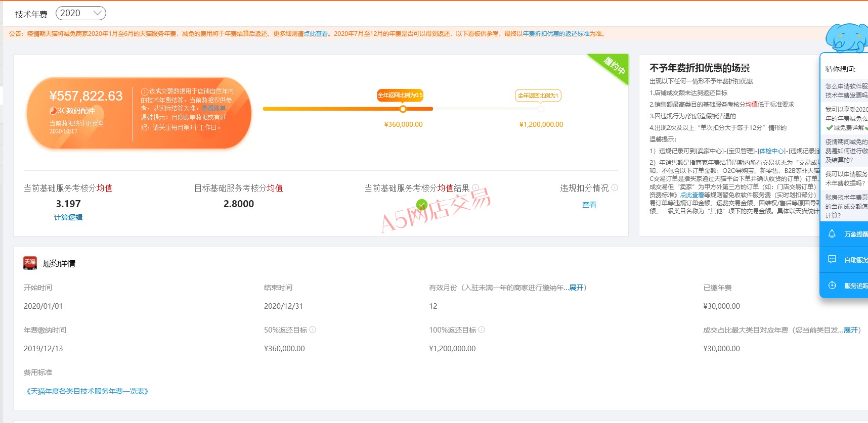Viewport: 868px width, 423px height.
Task: Open the 点此查看 link in the 年销售额 note
Action: click(x=692, y=195)
